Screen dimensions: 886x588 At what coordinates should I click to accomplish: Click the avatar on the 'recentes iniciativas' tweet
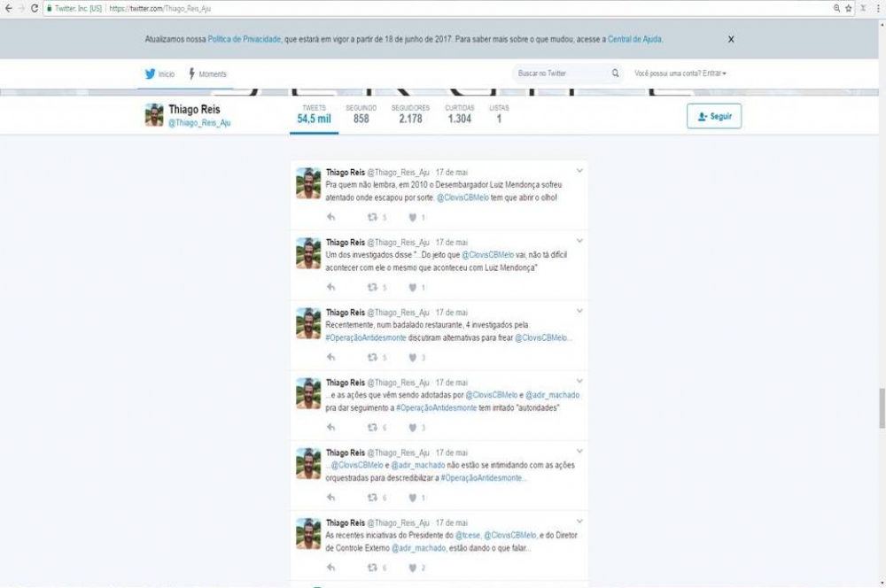coord(308,534)
